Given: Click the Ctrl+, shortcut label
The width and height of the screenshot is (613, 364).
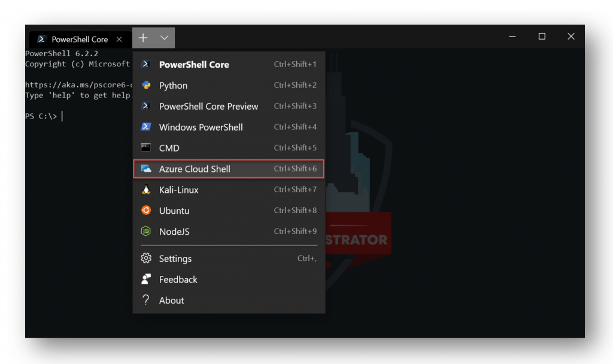Looking at the screenshot, I should 307,258.
